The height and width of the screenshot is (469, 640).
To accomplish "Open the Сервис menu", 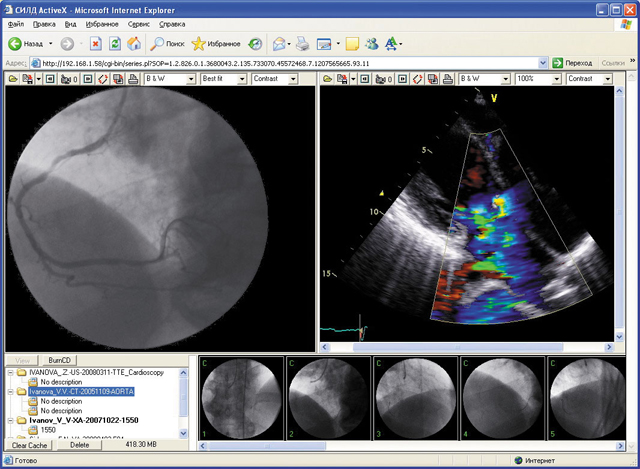I will tap(139, 24).
